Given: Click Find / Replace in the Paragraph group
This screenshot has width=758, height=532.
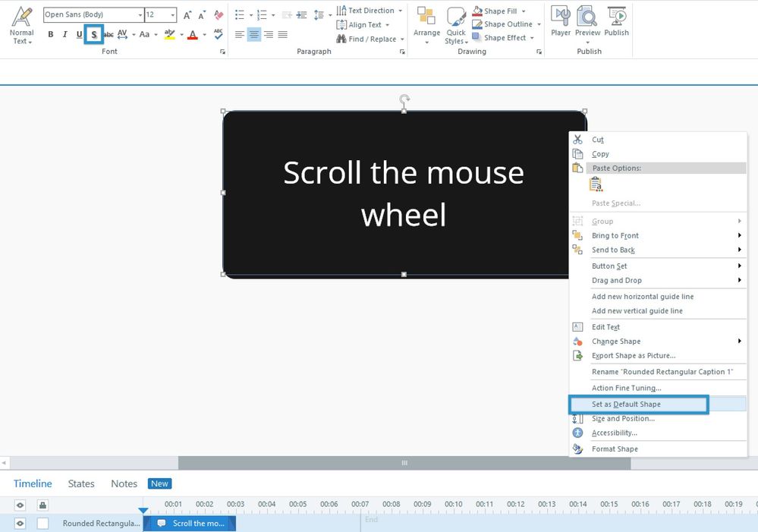Looking at the screenshot, I should (x=371, y=39).
